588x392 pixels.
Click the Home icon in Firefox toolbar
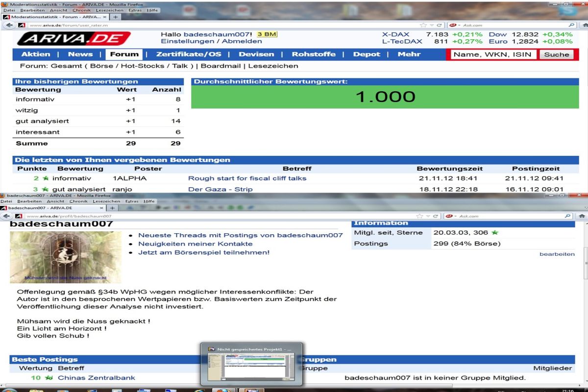pyautogui.click(x=584, y=24)
